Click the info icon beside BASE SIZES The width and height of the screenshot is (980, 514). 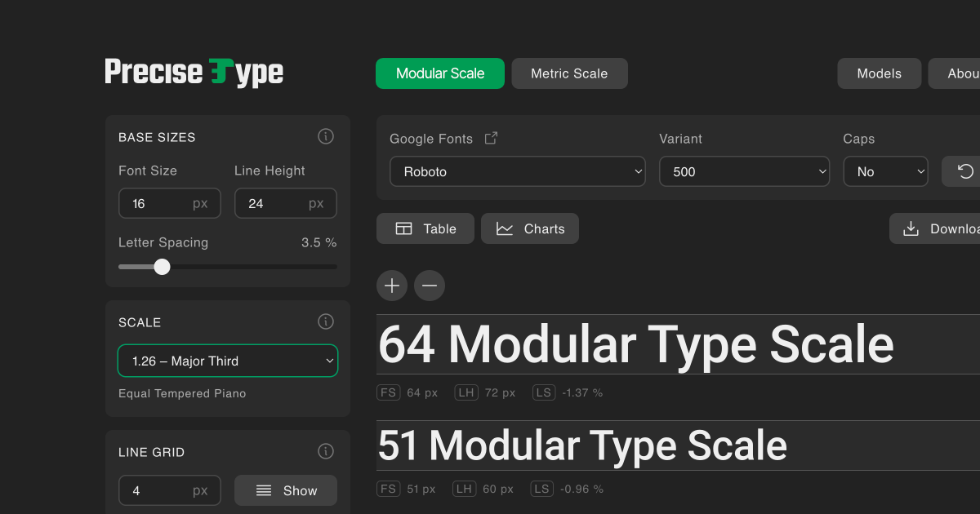tap(326, 136)
